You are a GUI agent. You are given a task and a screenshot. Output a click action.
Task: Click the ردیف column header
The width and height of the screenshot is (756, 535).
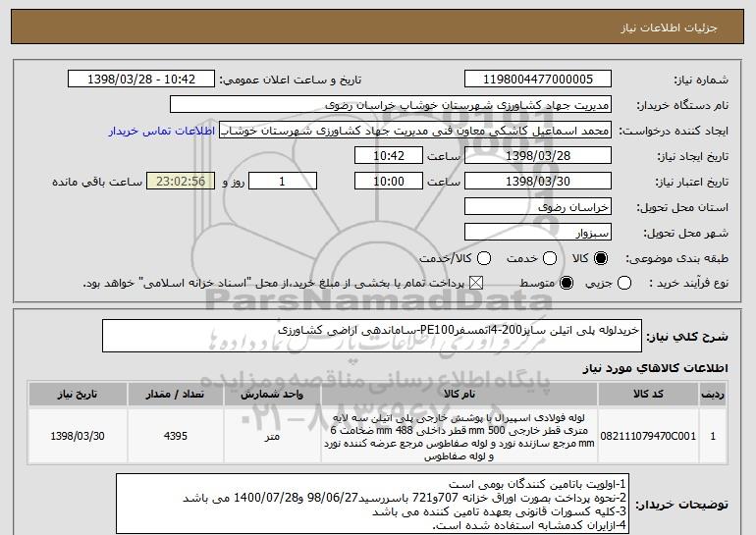click(x=713, y=395)
